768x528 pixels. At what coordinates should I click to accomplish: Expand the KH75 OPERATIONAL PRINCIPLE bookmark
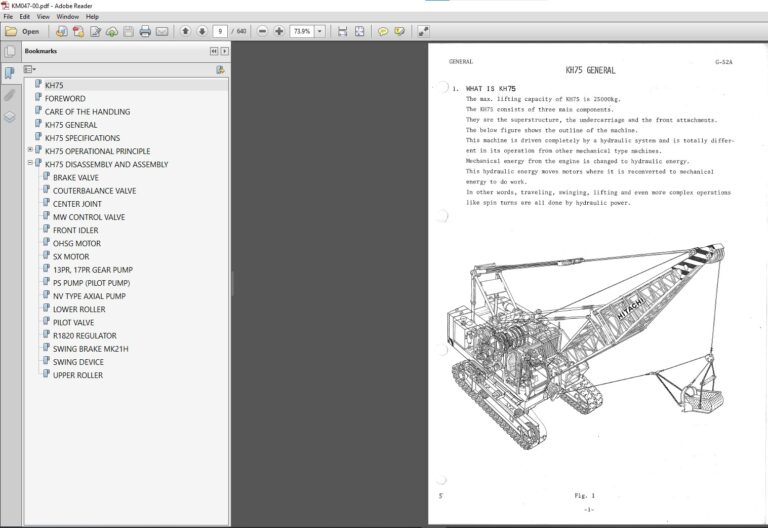(30, 151)
